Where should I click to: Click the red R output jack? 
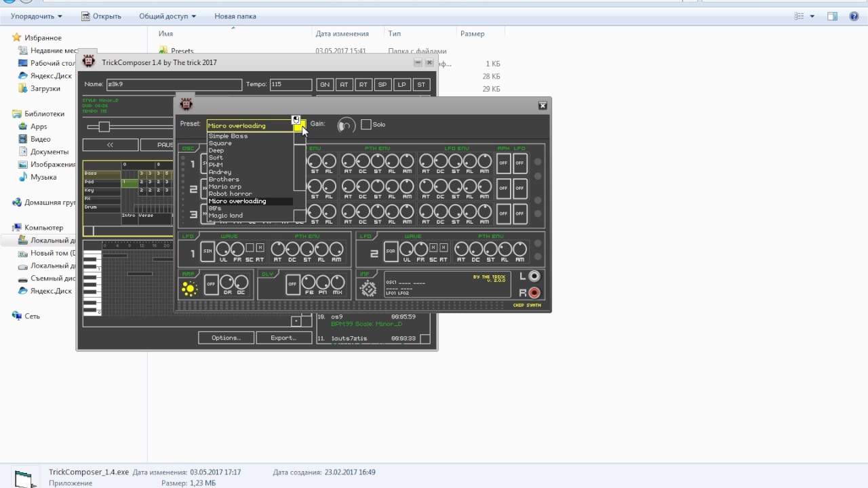coord(534,293)
